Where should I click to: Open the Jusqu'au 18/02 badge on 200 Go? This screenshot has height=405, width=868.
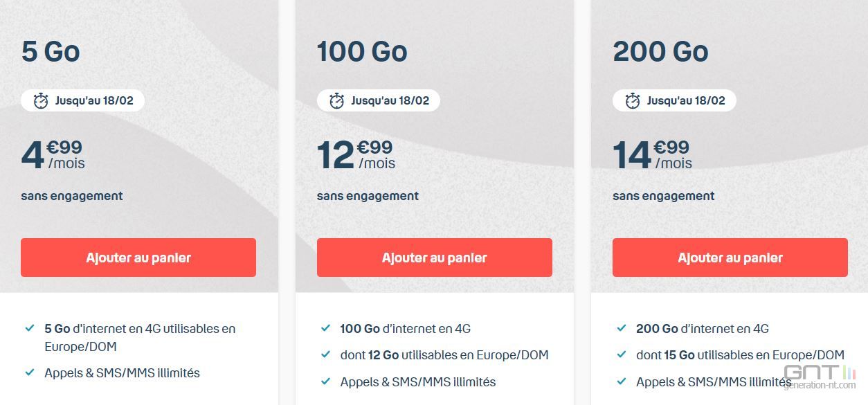(x=674, y=100)
